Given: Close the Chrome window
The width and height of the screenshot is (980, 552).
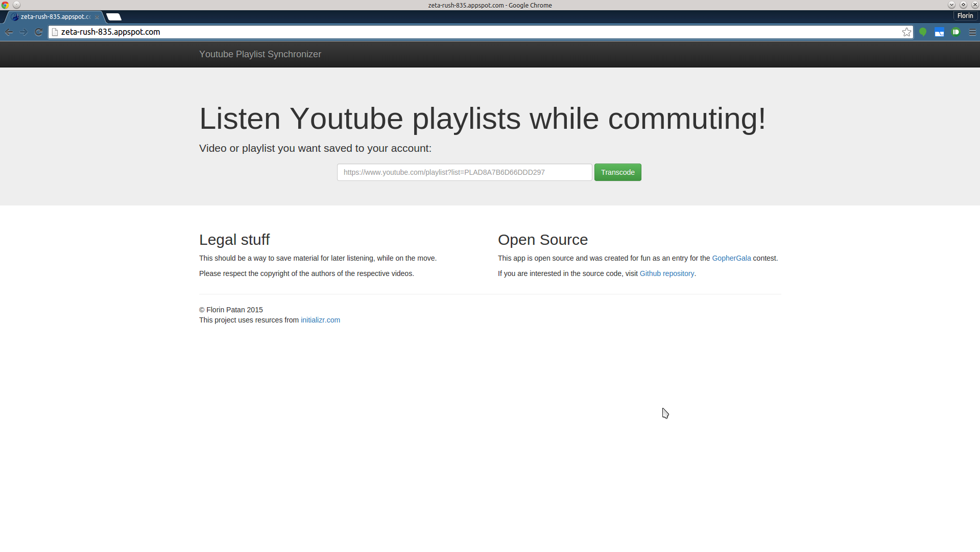Looking at the screenshot, I should tap(975, 5).
